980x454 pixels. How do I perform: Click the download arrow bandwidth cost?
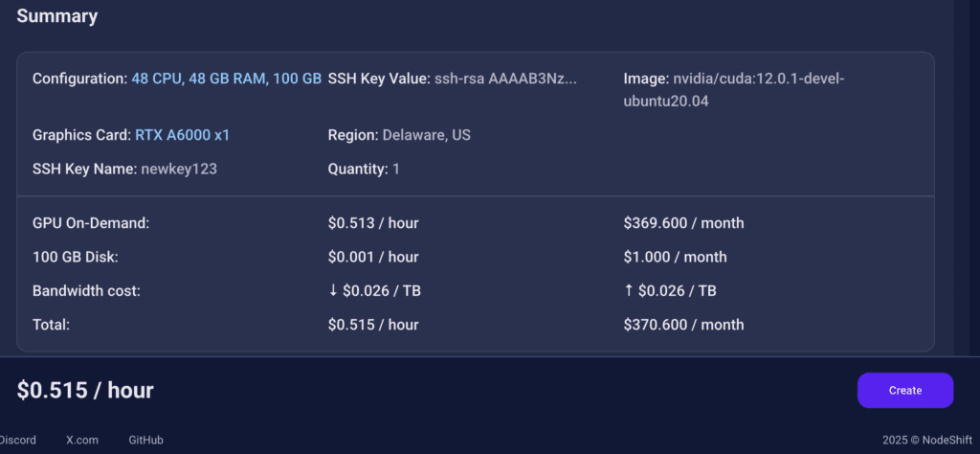374,291
